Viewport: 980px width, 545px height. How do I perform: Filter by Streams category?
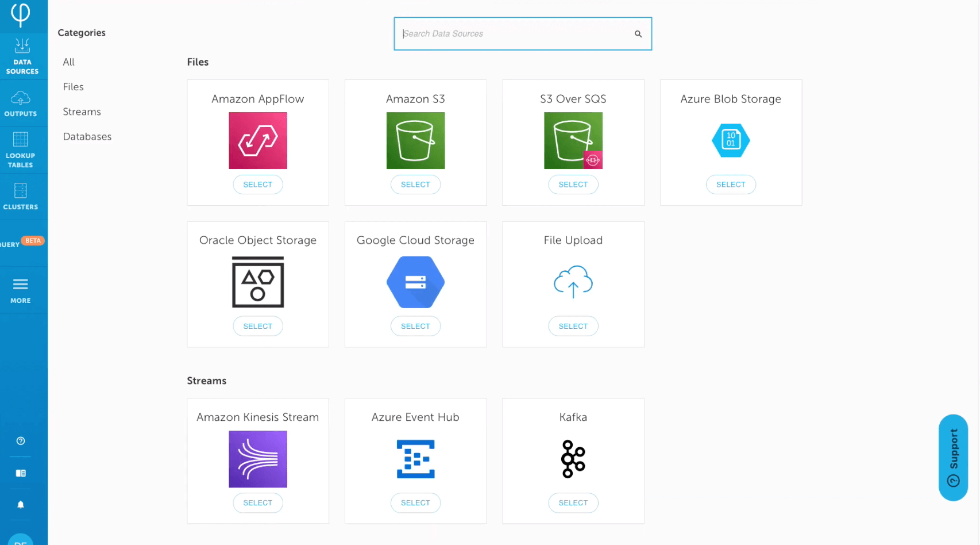tap(82, 112)
